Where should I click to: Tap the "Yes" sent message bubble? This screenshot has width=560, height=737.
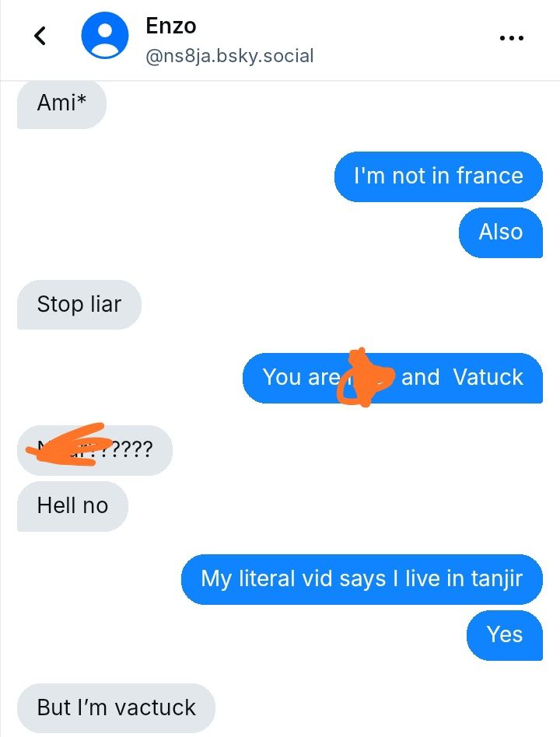[505, 635]
